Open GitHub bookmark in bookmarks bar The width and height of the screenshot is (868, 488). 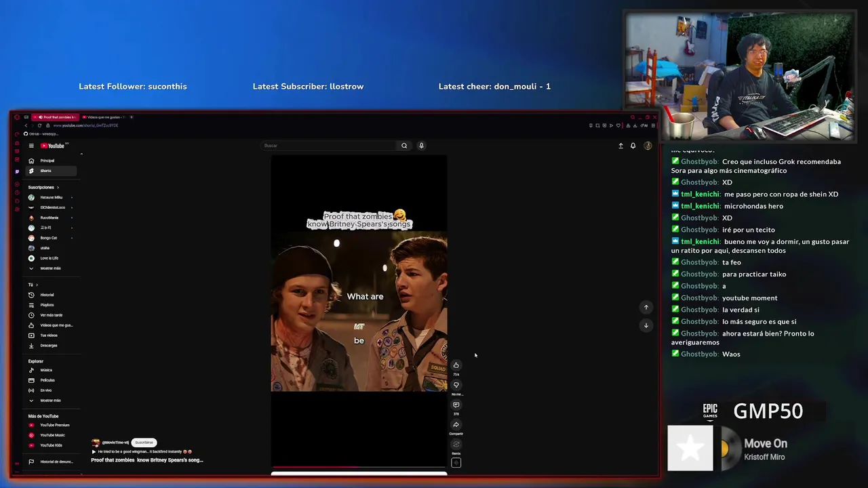(x=41, y=134)
